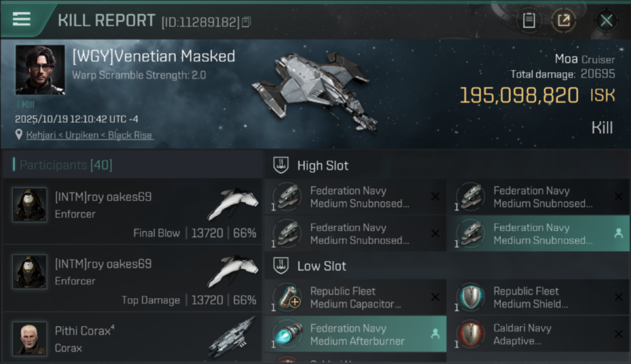The image size is (631, 364).
Task: Close the kill report window
Action: point(606,20)
